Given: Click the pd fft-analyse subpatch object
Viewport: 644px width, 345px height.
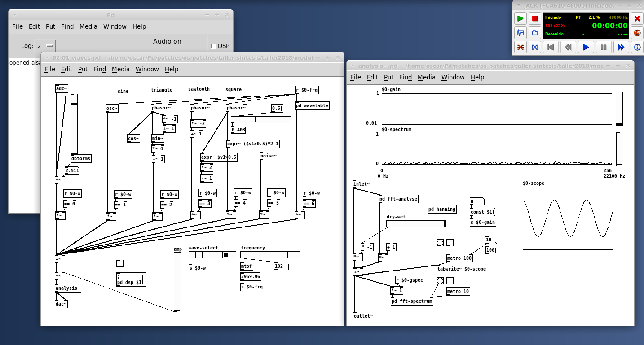Looking at the screenshot, I should pos(398,199).
